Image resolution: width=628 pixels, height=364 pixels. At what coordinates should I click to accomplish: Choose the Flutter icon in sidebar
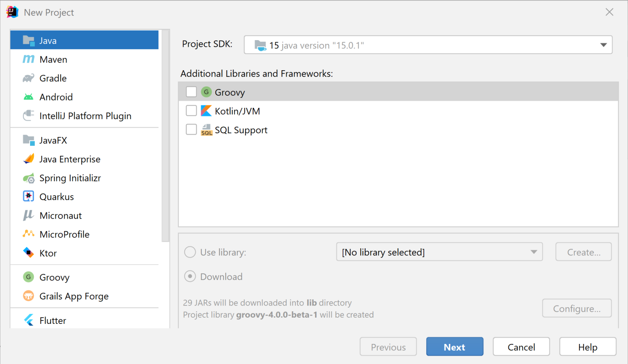pos(28,321)
